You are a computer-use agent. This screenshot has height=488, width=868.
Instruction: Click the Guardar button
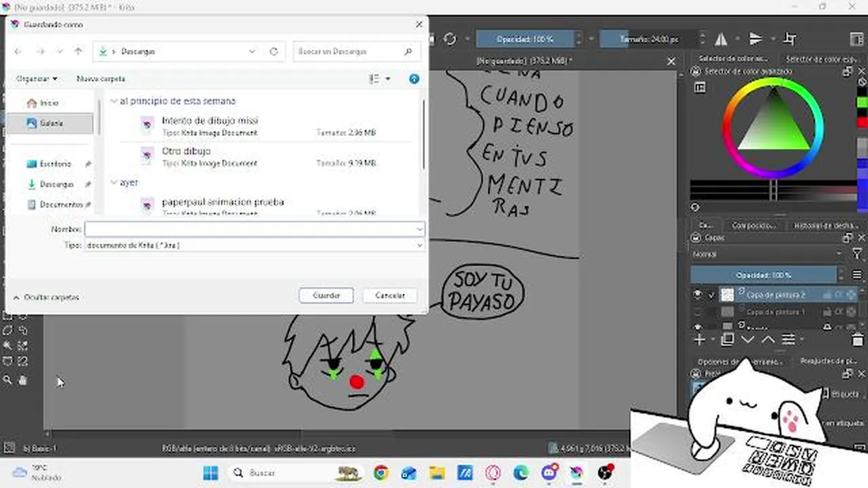click(x=326, y=296)
